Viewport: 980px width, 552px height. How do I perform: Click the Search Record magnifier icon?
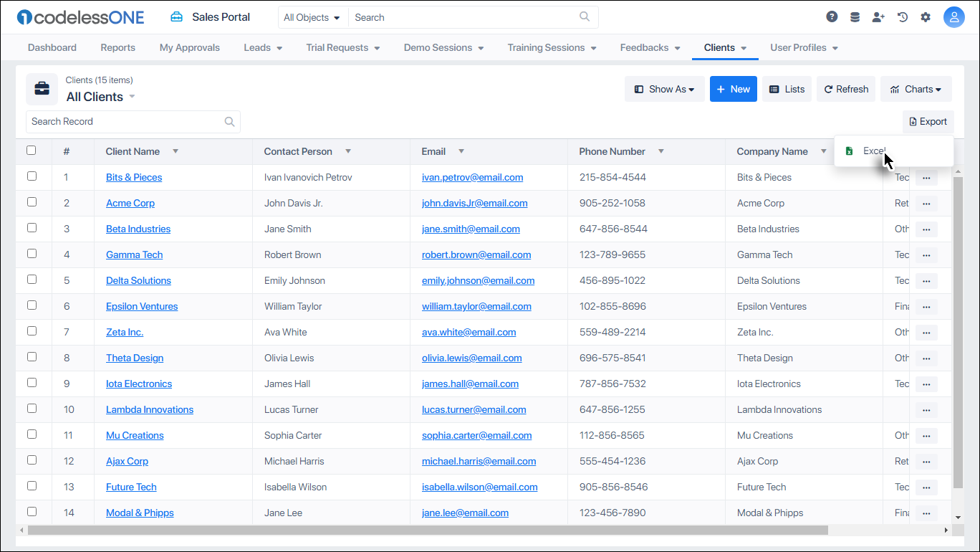tap(229, 122)
